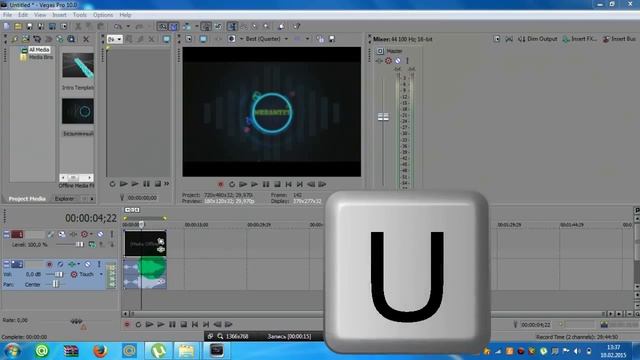Open the audio Track FX dropdown arrow
Image resolution: width=640 pixels, height=360 pixels.
(78, 264)
